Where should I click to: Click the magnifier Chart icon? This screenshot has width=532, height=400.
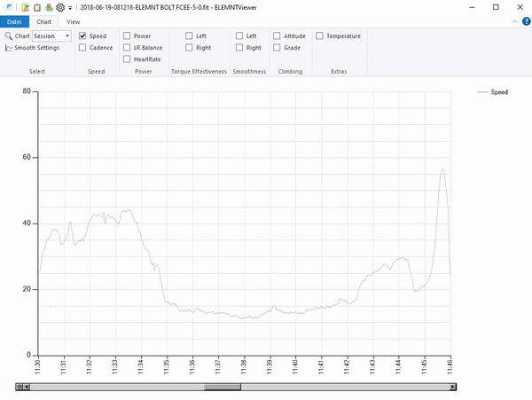(x=9, y=35)
